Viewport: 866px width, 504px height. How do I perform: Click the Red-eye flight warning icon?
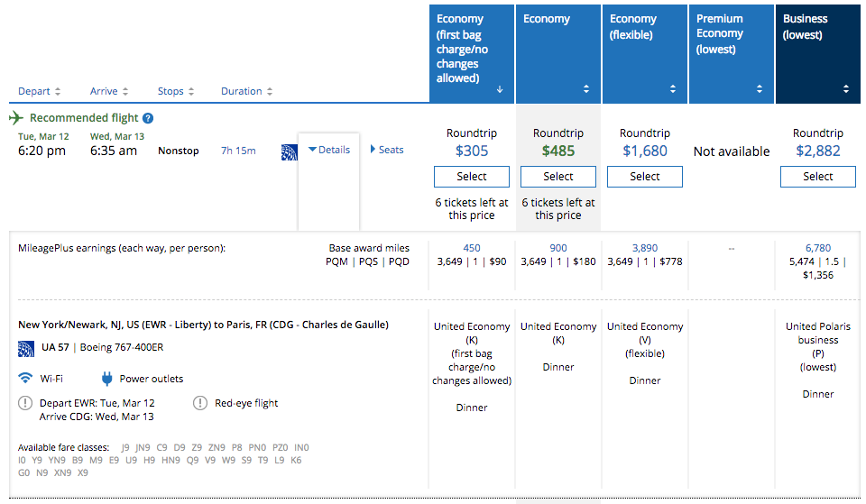[x=199, y=403]
